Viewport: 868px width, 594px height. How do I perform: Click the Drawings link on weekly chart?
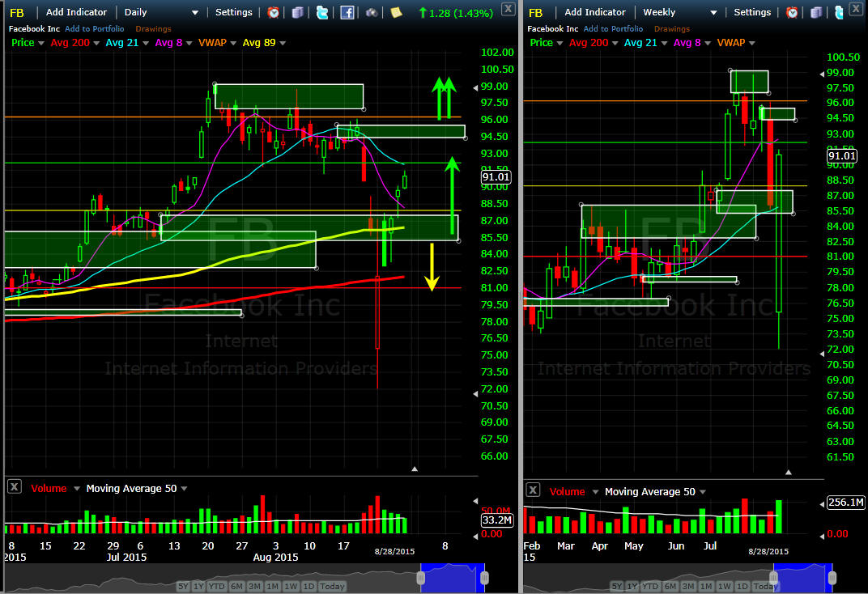pos(671,29)
